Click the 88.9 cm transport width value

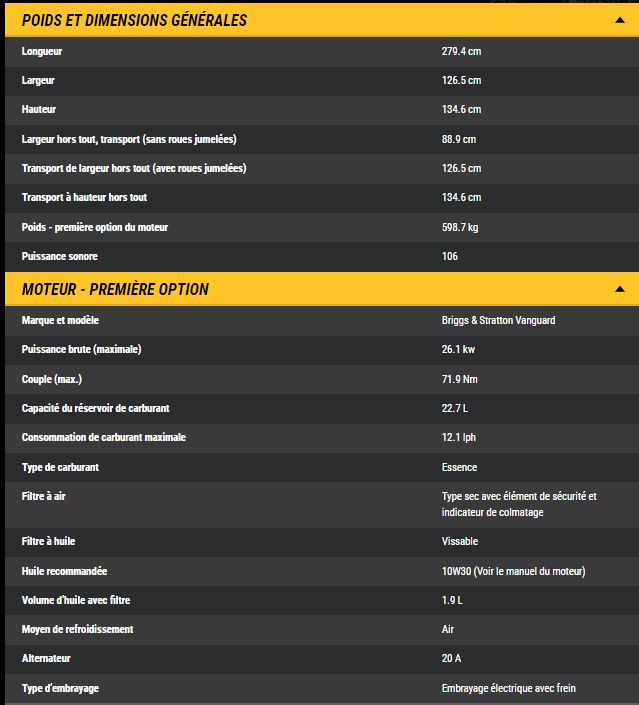458,139
